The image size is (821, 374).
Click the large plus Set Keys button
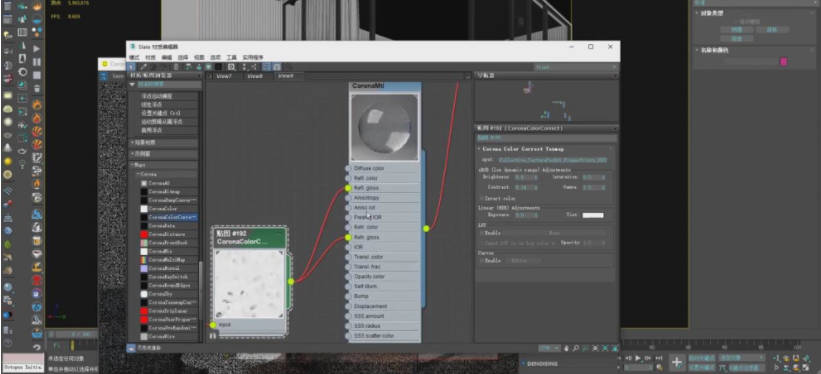(676, 362)
